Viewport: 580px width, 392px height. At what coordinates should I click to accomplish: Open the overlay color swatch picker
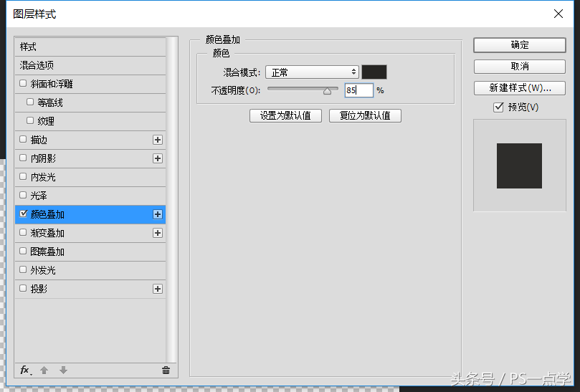tap(374, 72)
